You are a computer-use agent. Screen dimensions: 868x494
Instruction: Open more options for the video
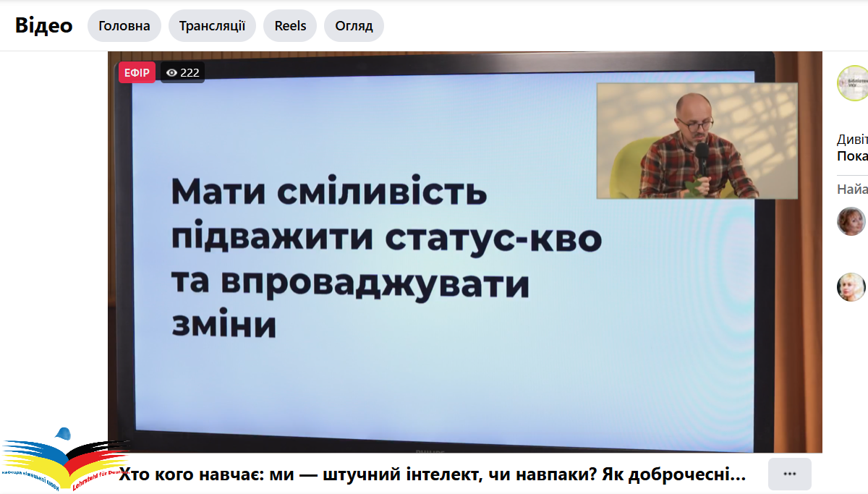pos(789,474)
